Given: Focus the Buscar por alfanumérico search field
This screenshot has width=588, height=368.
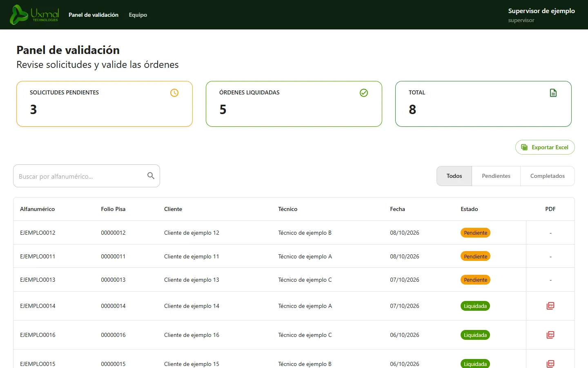Looking at the screenshot, I should 87,176.
